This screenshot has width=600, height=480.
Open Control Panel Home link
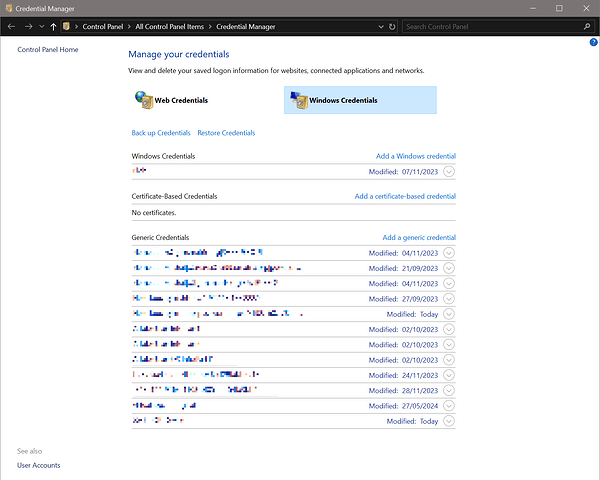pyautogui.click(x=48, y=49)
